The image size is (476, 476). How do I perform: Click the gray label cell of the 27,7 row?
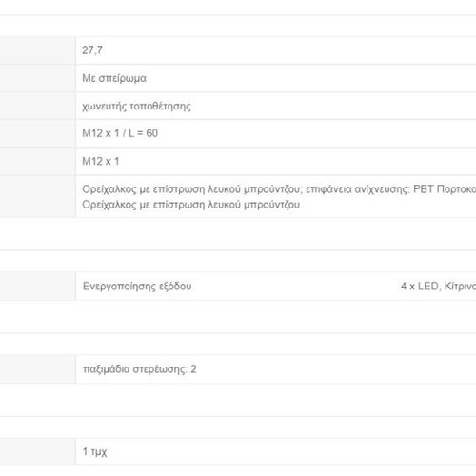[x=38, y=50]
